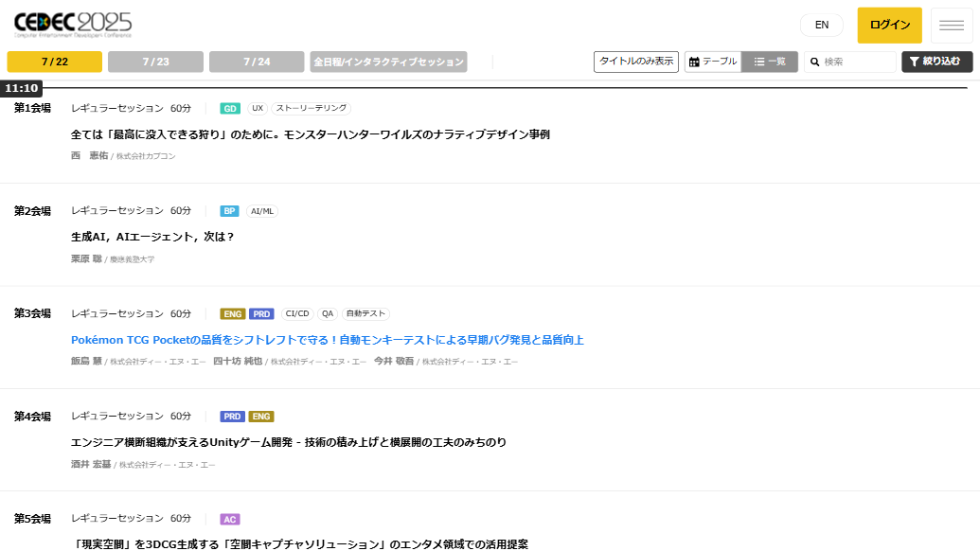Viewport: 980px width, 551px height.
Task: Toggle タイトルのみ表示 titles-only mode
Action: click(635, 61)
